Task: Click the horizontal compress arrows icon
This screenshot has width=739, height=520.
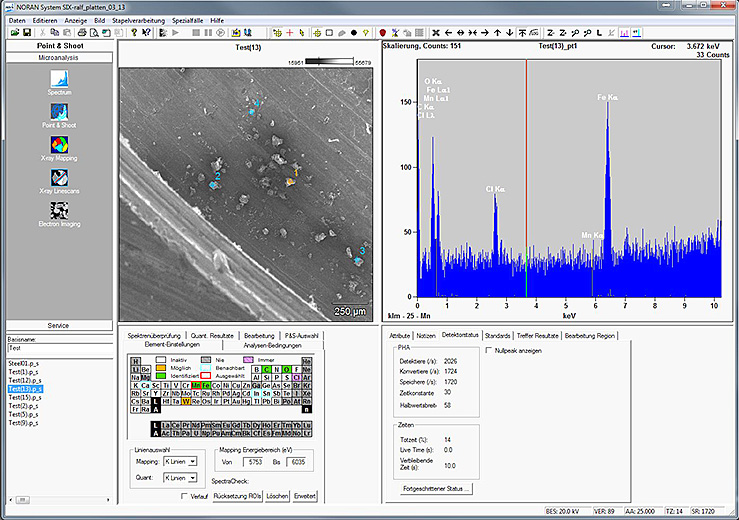Action: click(x=472, y=33)
